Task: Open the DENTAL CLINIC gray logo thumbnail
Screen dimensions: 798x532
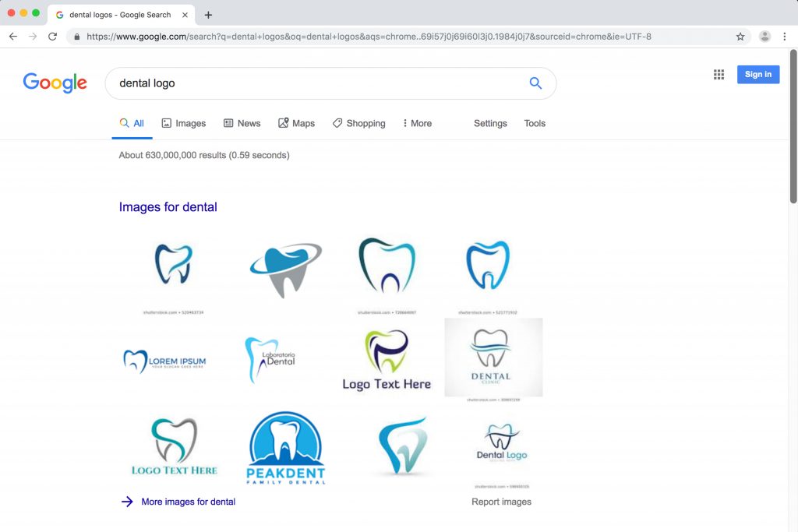Action: point(493,357)
